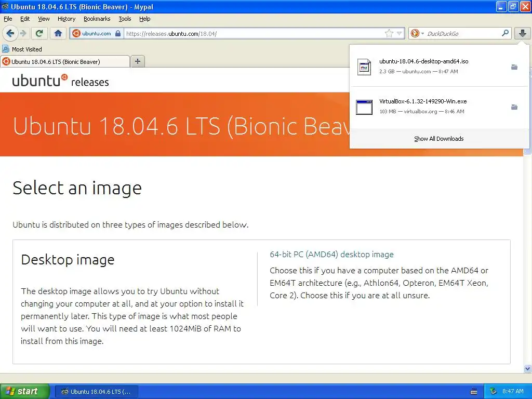Click the 8:47 AM taskbar clock
Image resolution: width=532 pixels, height=399 pixels.
[x=513, y=391]
